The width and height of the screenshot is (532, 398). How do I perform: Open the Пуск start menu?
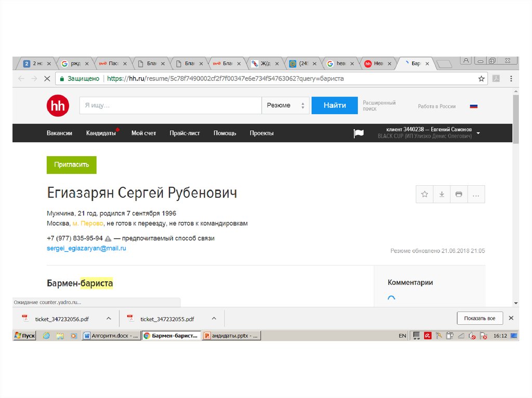(24, 336)
